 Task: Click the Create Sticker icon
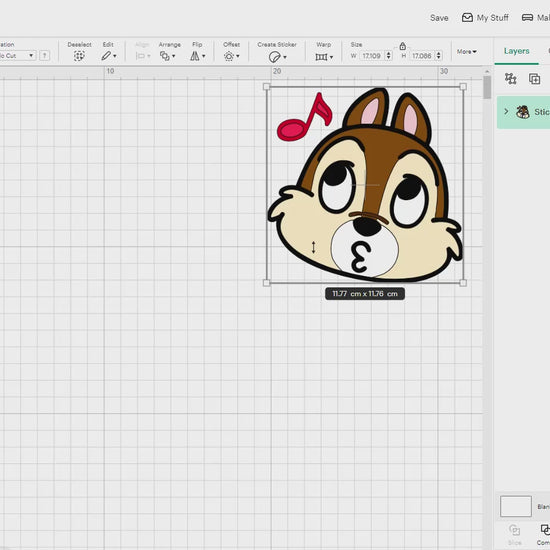pyautogui.click(x=277, y=56)
